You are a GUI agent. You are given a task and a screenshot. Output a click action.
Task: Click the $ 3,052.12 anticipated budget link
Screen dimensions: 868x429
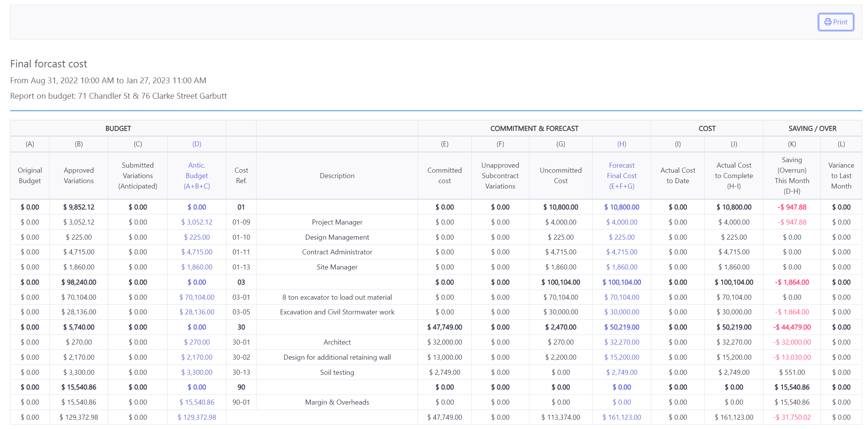point(197,222)
